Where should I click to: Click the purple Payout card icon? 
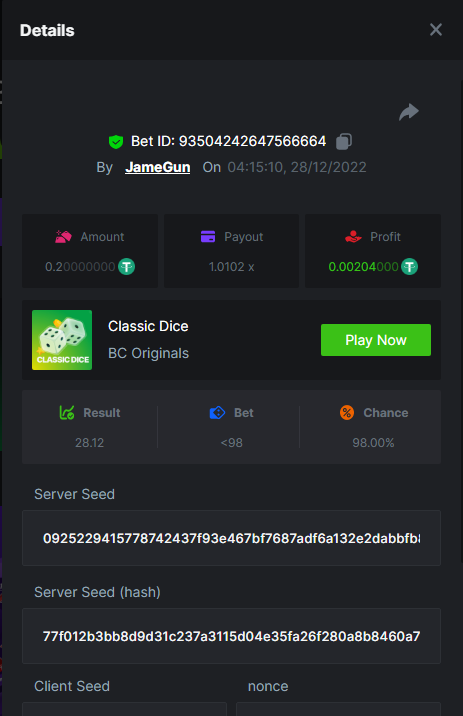[208, 237]
